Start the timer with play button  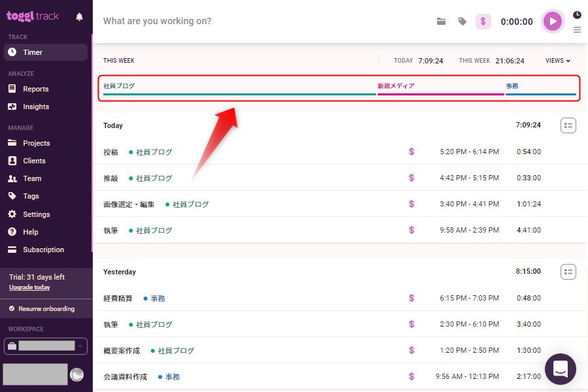point(553,22)
